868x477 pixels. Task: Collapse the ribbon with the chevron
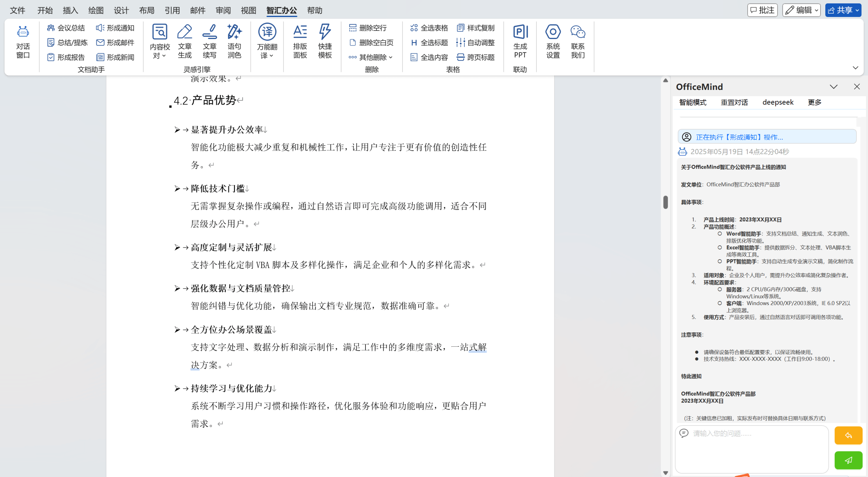855,68
